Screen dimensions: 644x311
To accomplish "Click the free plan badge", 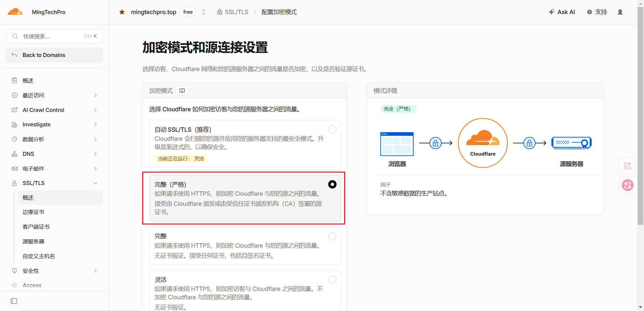I will coord(188,12).
